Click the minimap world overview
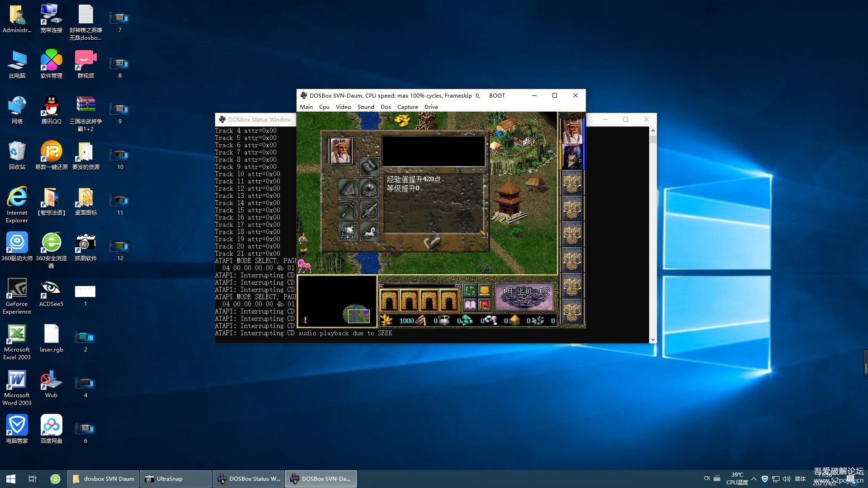The image size is (868, 488). point(356,314)
